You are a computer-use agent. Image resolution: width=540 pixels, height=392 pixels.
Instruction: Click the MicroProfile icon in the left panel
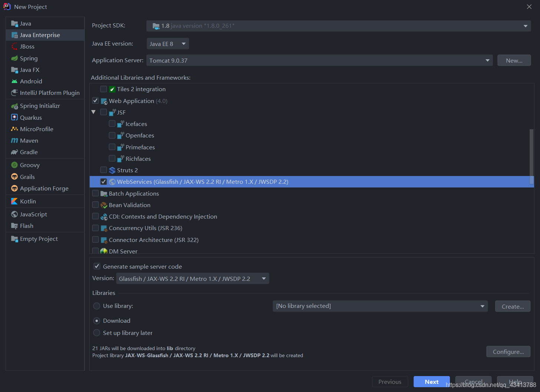(14, 129)
